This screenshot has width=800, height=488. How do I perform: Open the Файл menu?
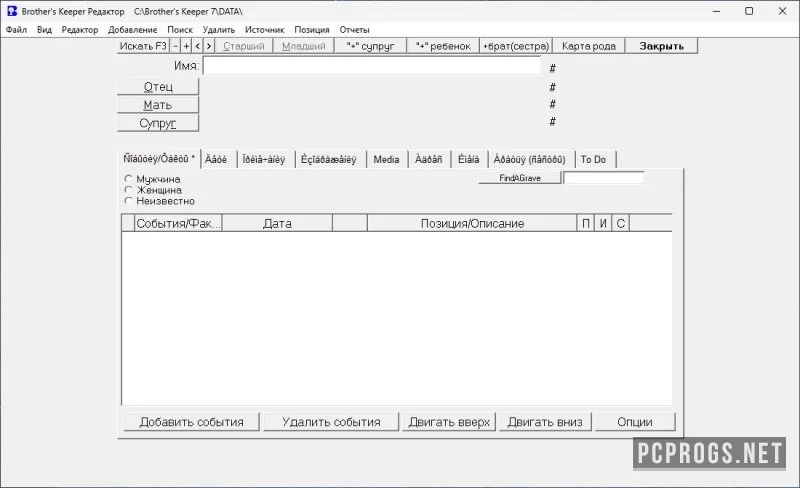[x=16, y=30]
